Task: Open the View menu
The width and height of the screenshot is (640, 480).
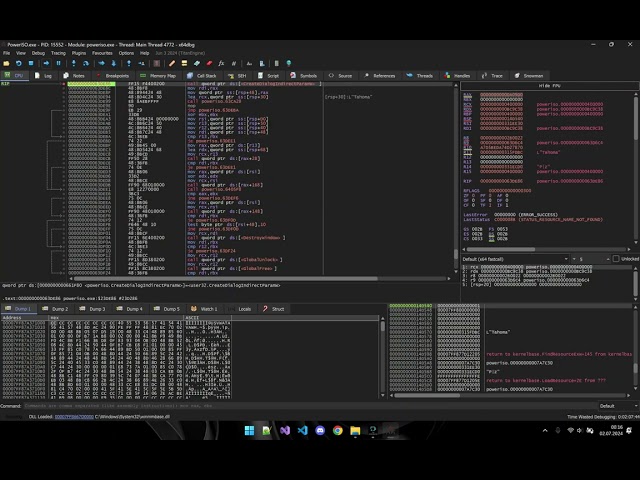Action: click(21, 53)
